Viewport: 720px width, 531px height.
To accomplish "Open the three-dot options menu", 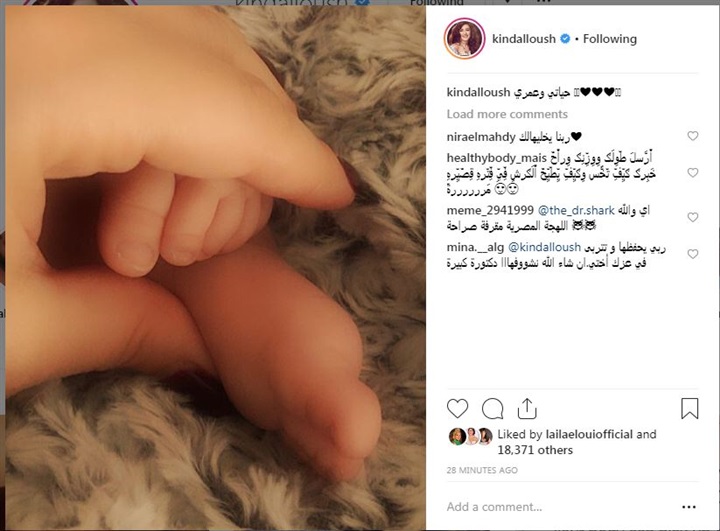I will [x=689, y=507].
